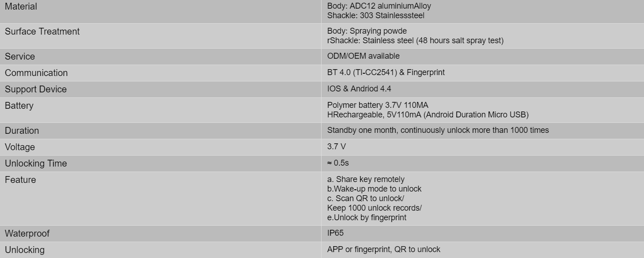Select the IOS & Andriod 4.4 text
Screen dimensions: 644x258
click(359, 89)
